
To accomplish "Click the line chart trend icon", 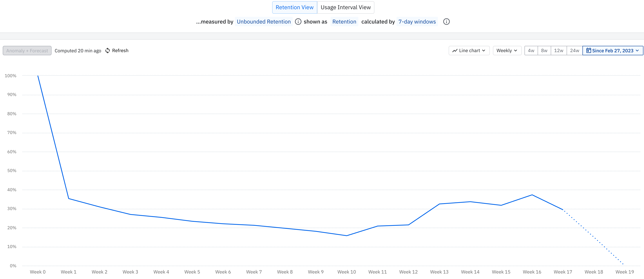I will coord(455,51).
